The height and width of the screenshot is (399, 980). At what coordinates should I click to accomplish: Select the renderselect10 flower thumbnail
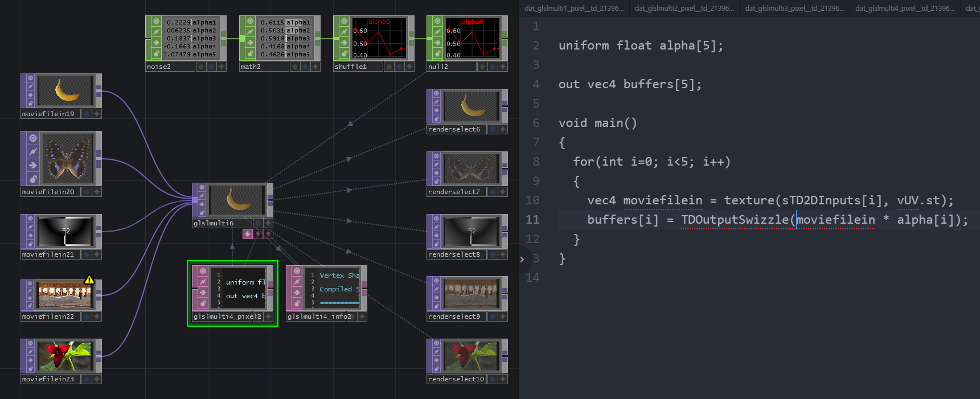pyautogui.click(x=470, y=356)
